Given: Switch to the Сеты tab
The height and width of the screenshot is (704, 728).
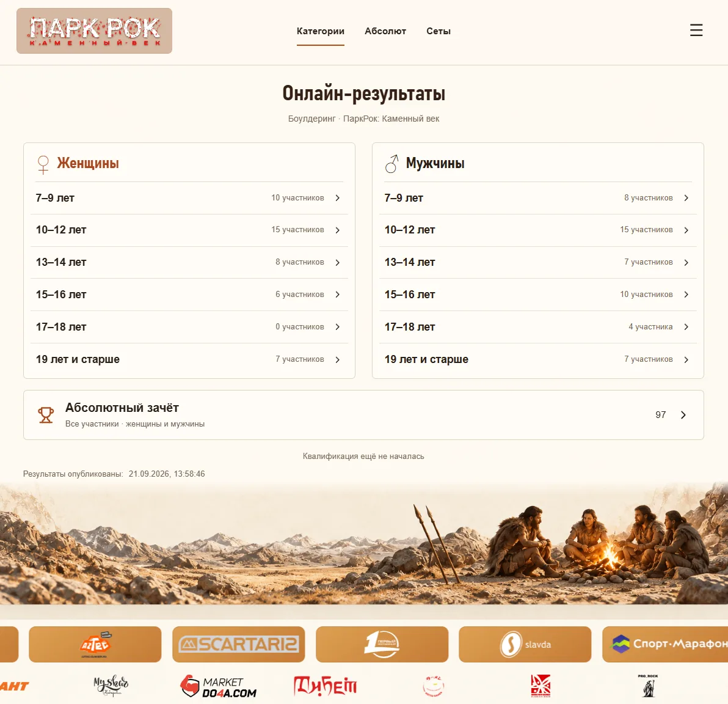Looking at the screenshot, I should point(439,31).
